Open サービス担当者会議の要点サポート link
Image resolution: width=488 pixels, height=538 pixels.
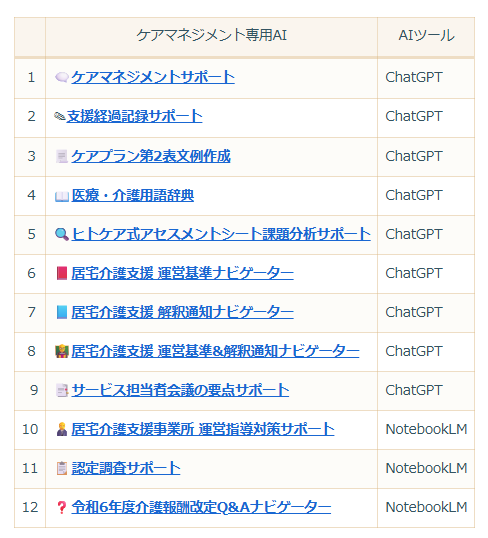pyautogui.click(x=180, y=390)
